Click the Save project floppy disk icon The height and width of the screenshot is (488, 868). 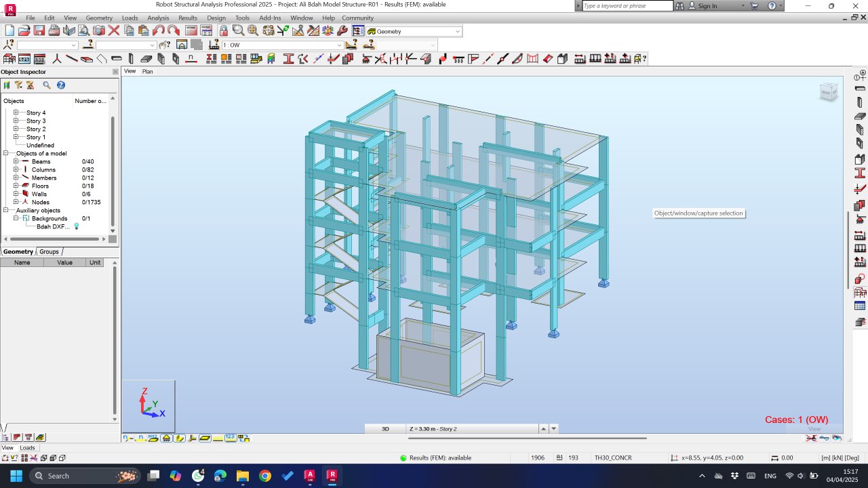[39, 30]
